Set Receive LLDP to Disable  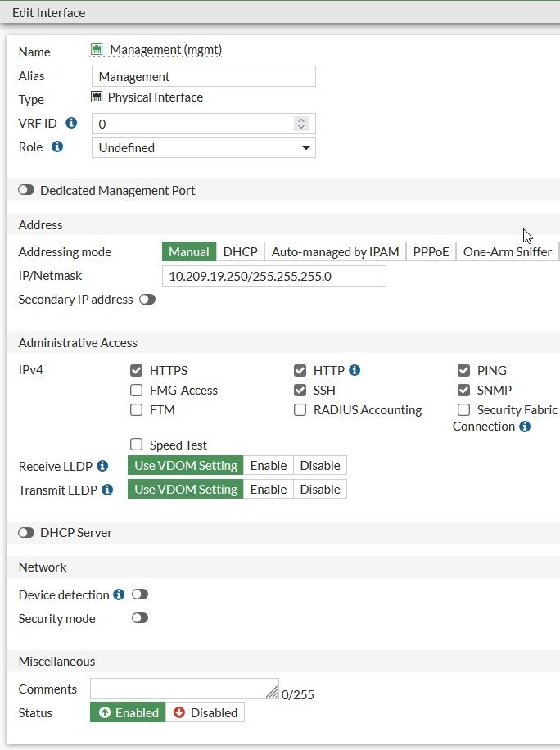[x=319, y=466]
